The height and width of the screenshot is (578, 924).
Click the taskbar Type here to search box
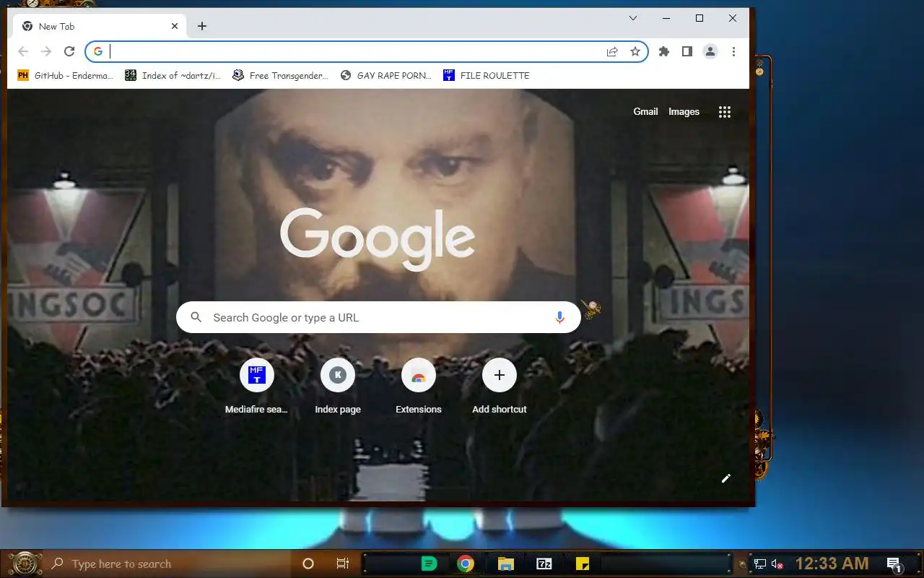pos(170,564)
